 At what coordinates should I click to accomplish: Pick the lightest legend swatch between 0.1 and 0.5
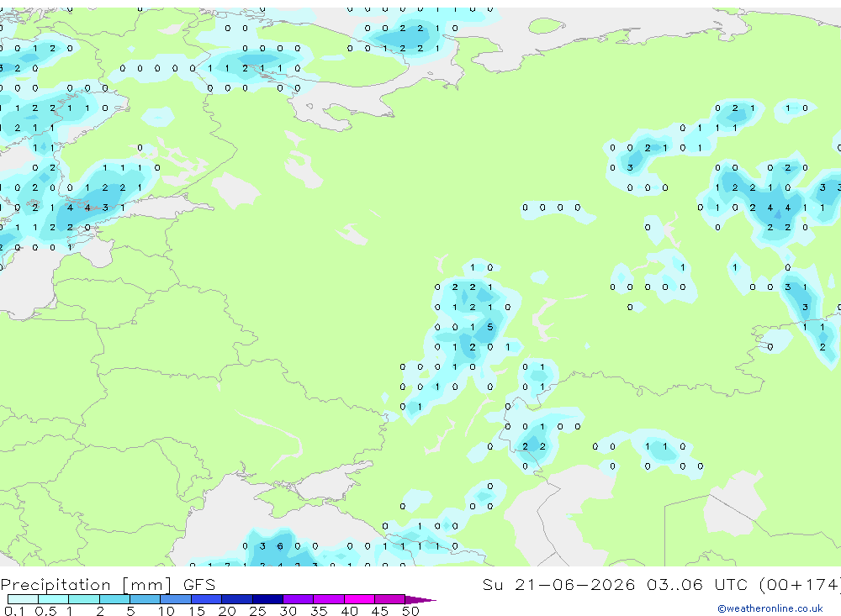click(x=23, y=599)
